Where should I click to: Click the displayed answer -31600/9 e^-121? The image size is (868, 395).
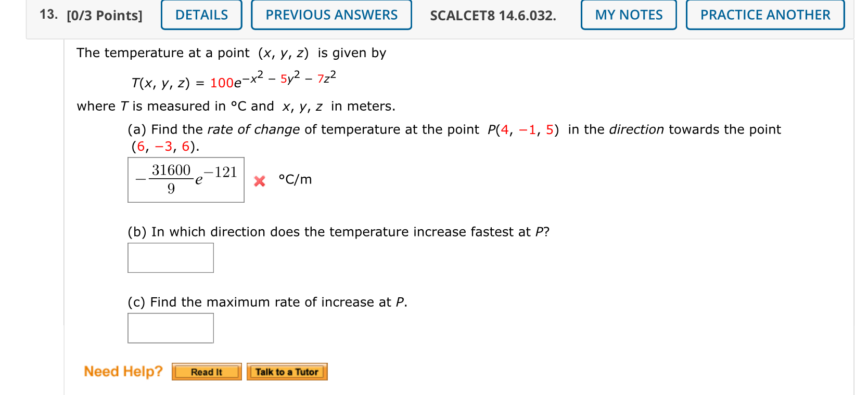point(186,179)
